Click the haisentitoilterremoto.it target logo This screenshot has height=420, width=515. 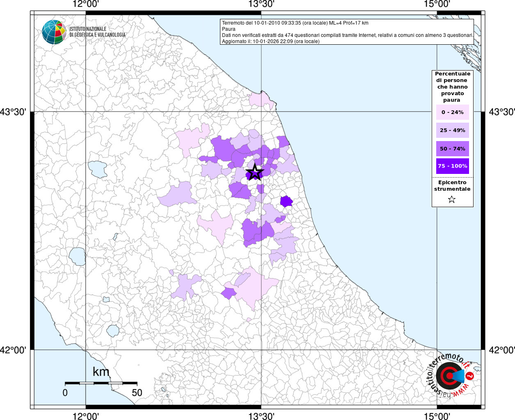point(450,376)
